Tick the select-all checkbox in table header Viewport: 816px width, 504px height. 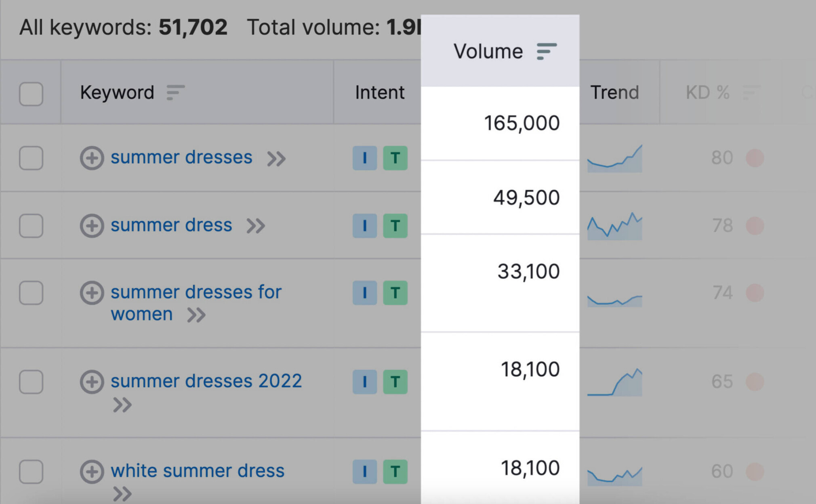(x=31, y=94)
